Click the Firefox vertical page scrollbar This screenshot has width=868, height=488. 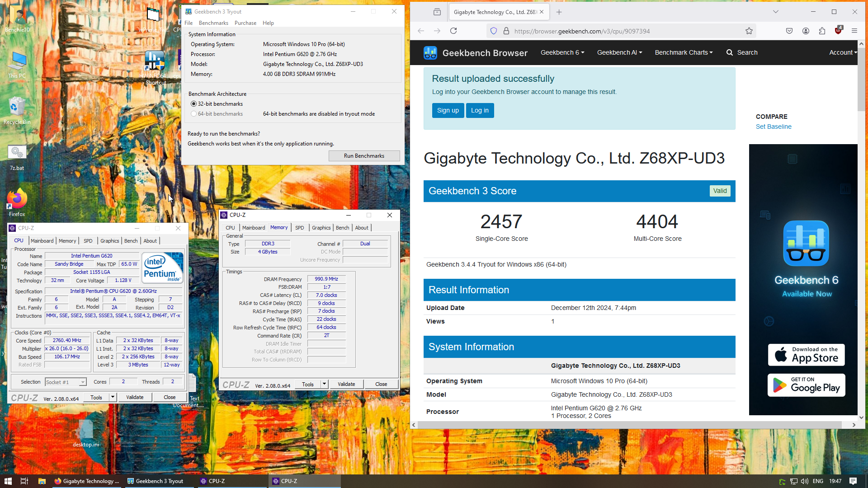(861, 80)
